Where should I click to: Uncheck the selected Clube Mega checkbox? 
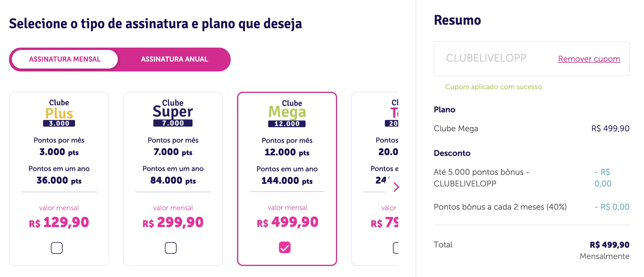285,247
